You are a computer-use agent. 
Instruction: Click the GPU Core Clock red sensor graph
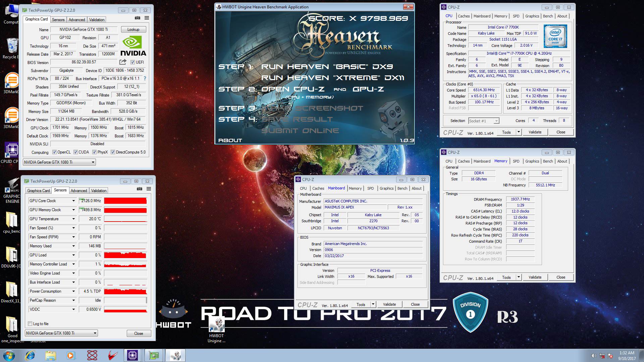pos(125,201)
